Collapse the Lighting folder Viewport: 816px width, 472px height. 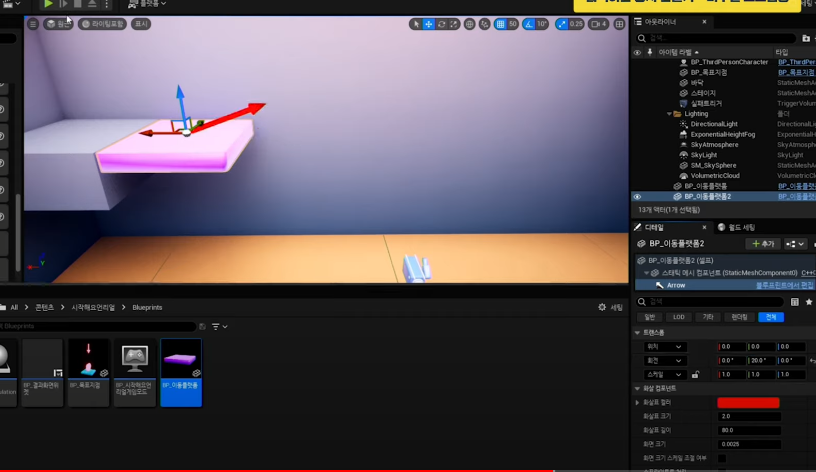click(669, 114)
